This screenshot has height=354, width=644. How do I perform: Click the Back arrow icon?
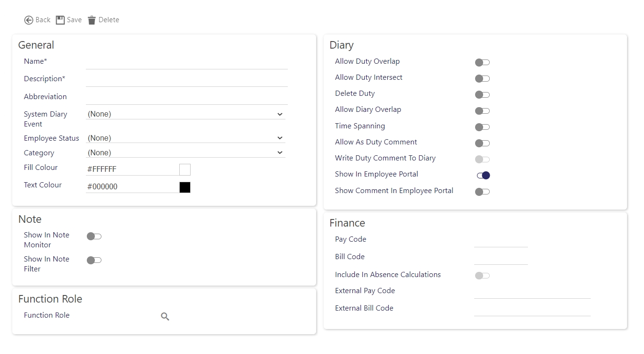[29, 20]
